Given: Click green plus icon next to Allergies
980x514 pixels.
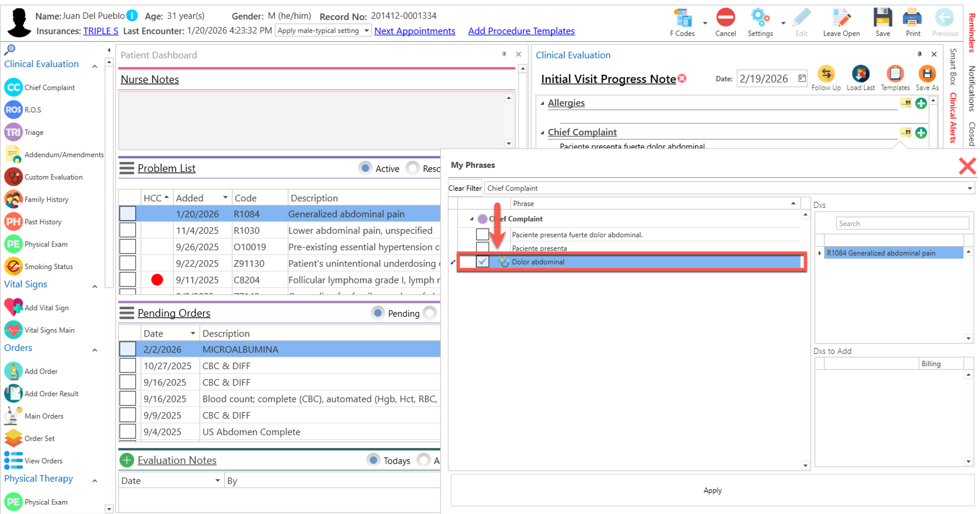Looking at the screenshot, I should point(921,103).
